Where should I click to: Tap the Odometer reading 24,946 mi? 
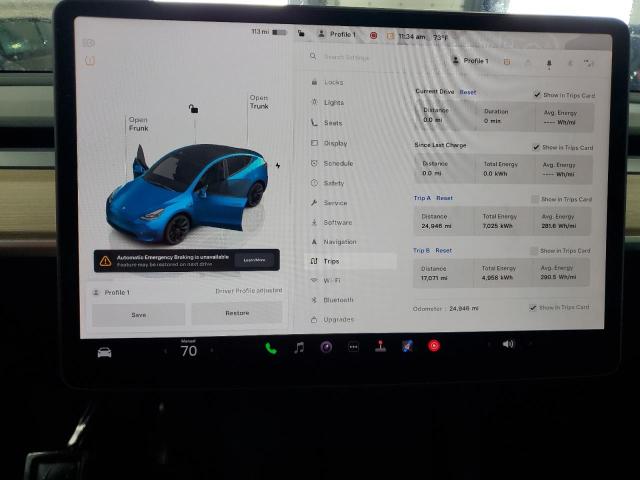pos(464,309)
